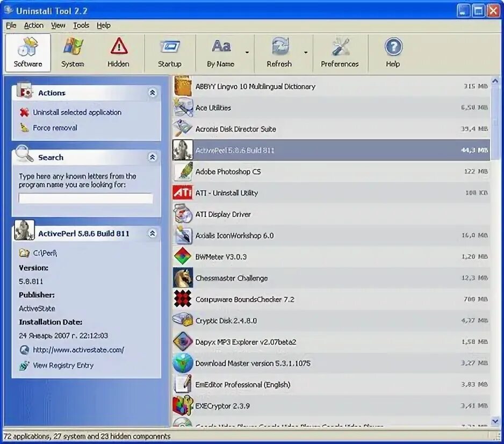Image resolution: width=504 pixels, height=444 pixels.
Task: Select ATI Display Driver name
Action: (x=223, y=214)
